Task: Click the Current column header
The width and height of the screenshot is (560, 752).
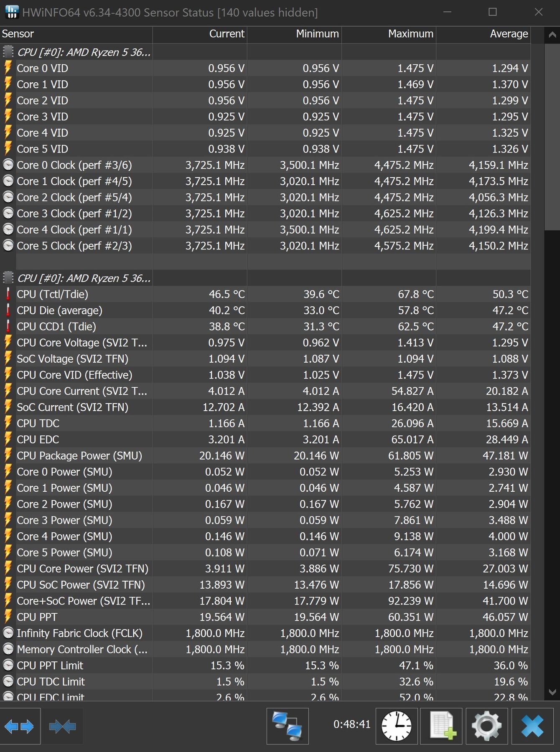Action: pyautogui.click(x=200, y=34)
